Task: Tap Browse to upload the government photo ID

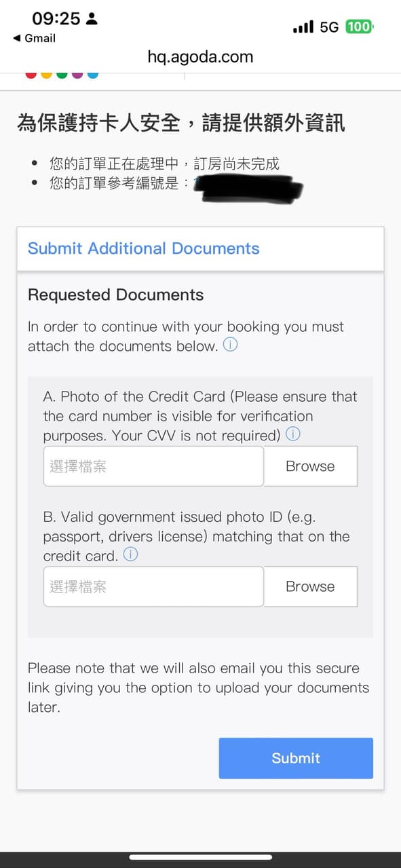Action: point(310,586)
